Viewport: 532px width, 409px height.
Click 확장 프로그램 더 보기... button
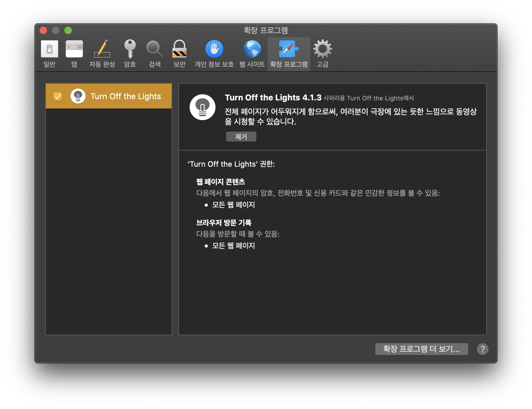click(421, 349)
